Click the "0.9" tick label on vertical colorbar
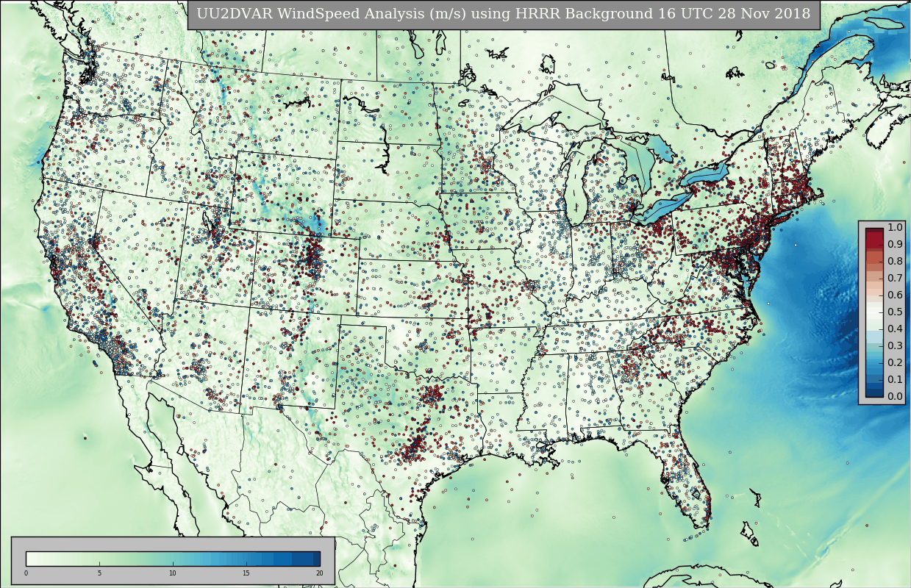 pos(895,244)
